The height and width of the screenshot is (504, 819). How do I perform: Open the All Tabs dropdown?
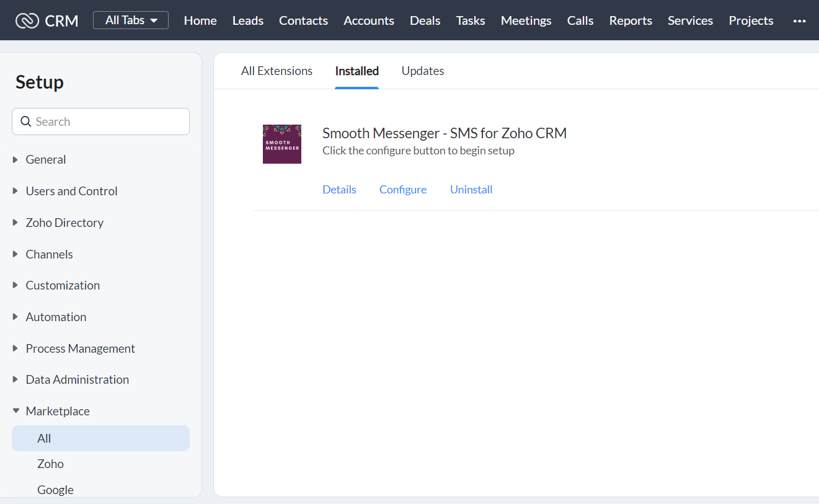(x=131, y=20)
